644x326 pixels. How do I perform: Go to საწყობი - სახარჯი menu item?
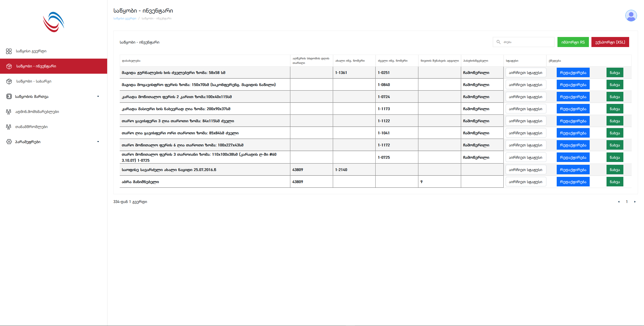[x=34, y=81]
